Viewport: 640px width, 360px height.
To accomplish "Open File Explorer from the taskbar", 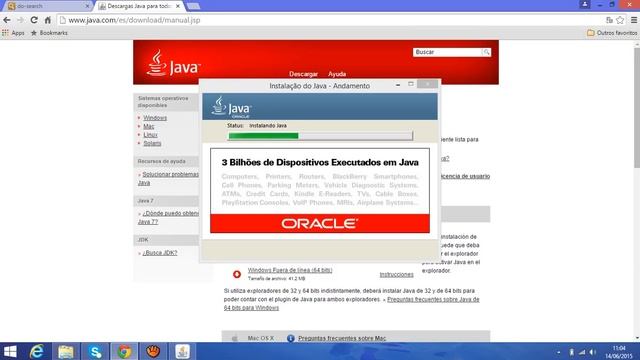I will coord(66,351).
